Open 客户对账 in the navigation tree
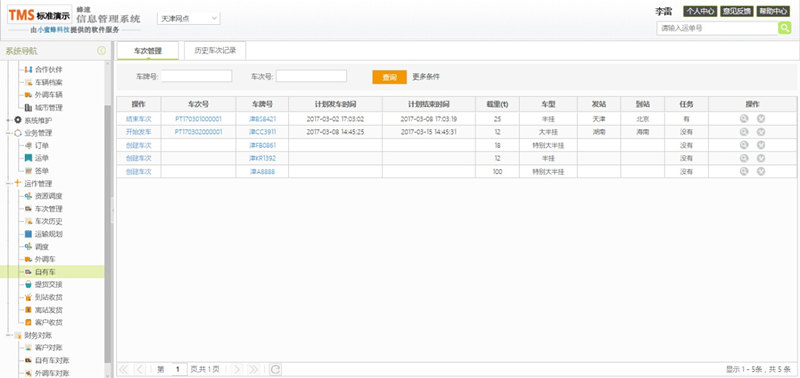The height and width of the screenshot is (378, 800). pyautogui.click(x=49, y=348)
